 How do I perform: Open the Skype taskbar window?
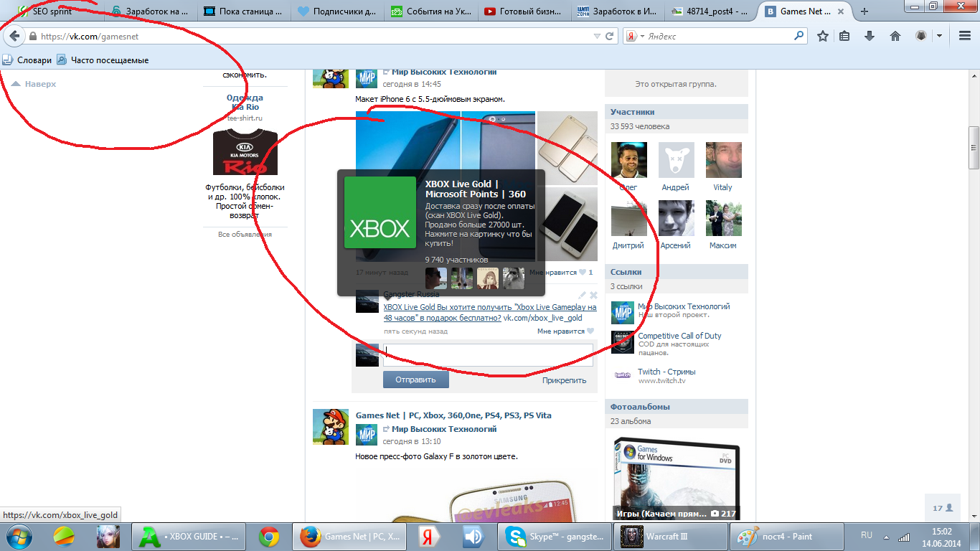(x=555, y=537)
